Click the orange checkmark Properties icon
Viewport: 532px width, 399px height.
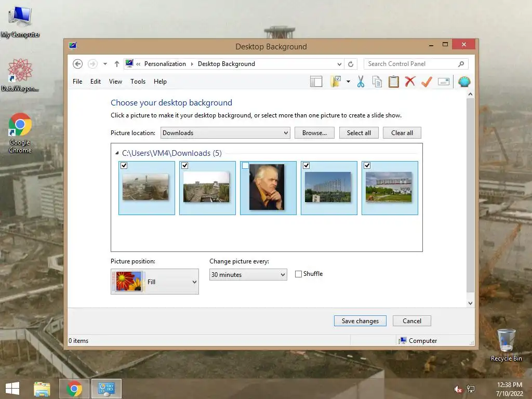427,82
